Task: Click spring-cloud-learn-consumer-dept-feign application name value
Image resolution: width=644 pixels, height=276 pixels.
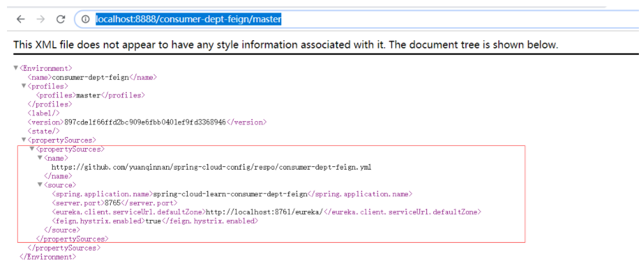Action: 230,194
